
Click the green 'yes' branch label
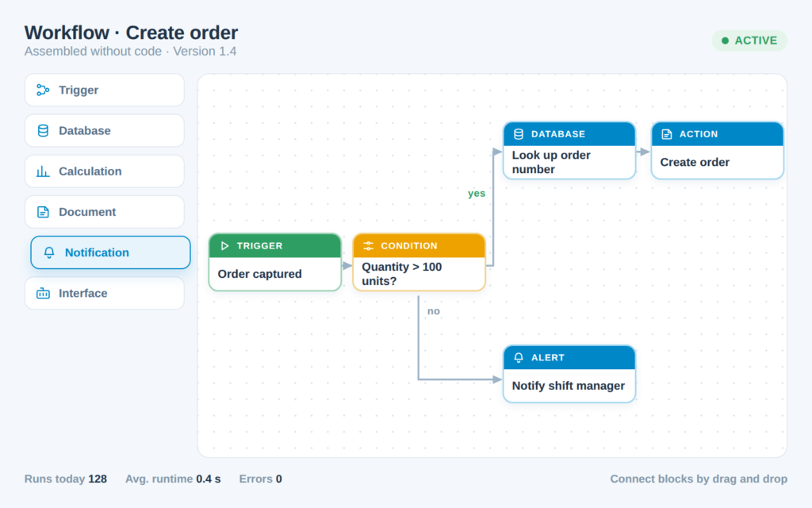click(x=477, y=194)
